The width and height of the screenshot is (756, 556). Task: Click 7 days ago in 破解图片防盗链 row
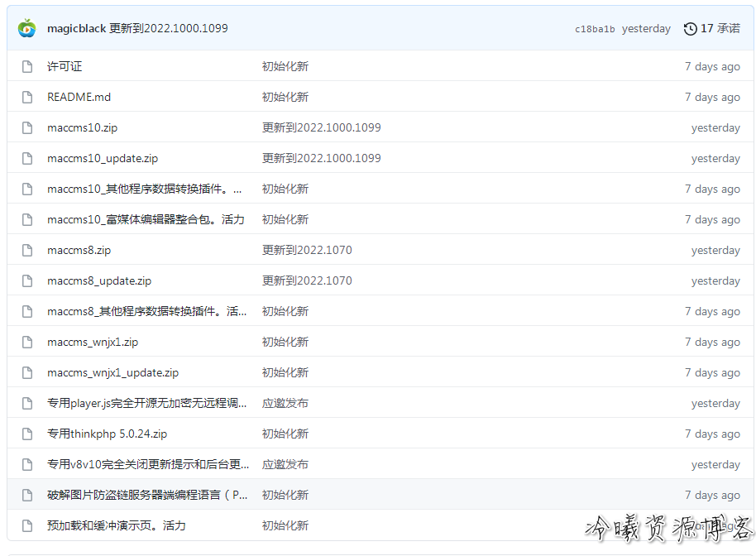(713, 496)
